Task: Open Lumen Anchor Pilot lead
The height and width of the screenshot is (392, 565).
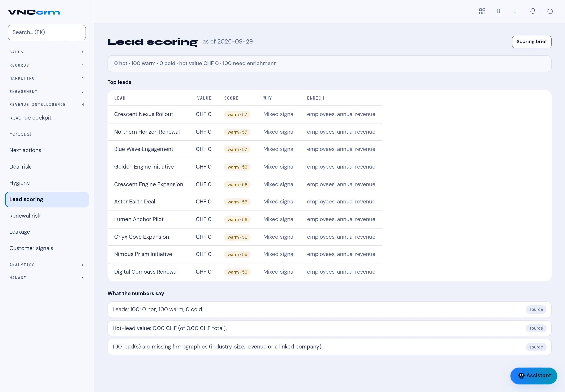Action: (139, 219)
